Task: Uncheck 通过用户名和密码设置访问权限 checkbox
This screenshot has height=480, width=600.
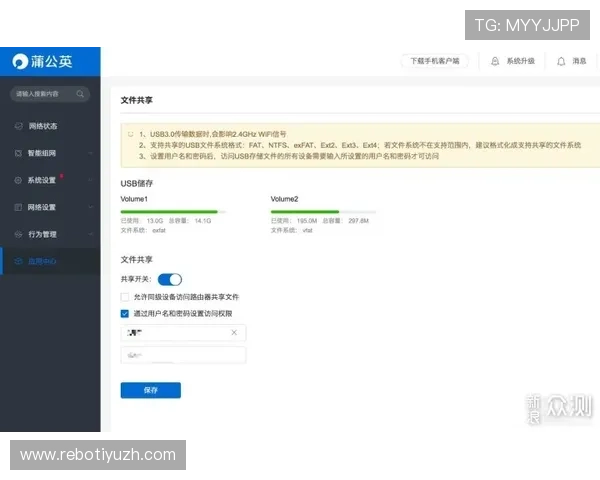Action: pos(125,314)
